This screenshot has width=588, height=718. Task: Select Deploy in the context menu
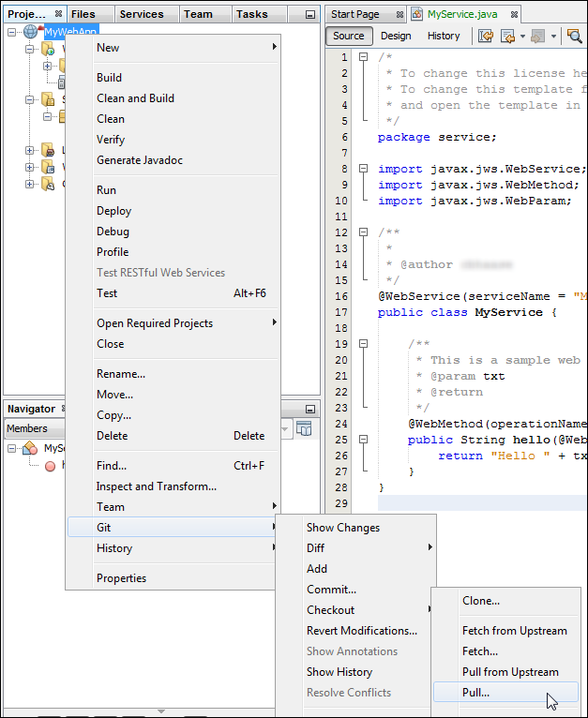point(173,211)
